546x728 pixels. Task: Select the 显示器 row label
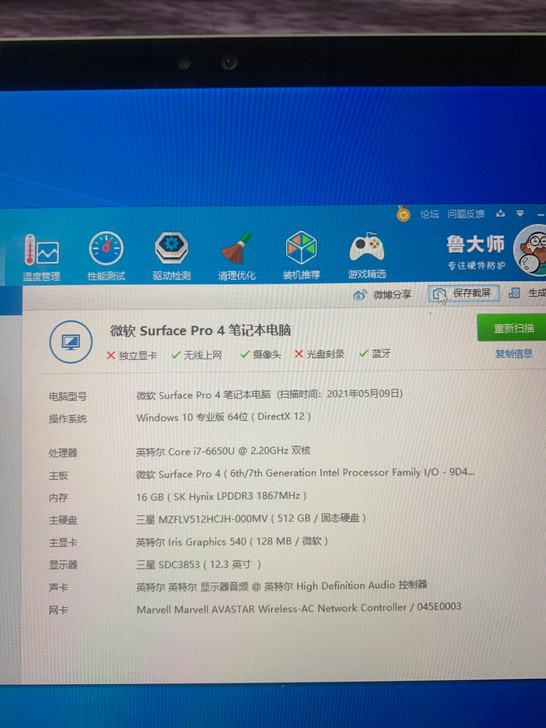point(63,565)
